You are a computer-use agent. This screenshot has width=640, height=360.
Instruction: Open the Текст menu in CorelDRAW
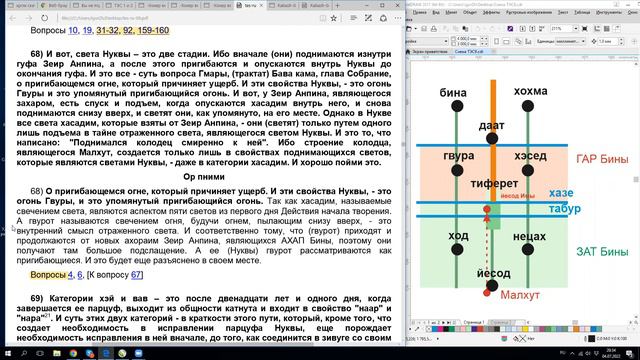tap(563, 12)
